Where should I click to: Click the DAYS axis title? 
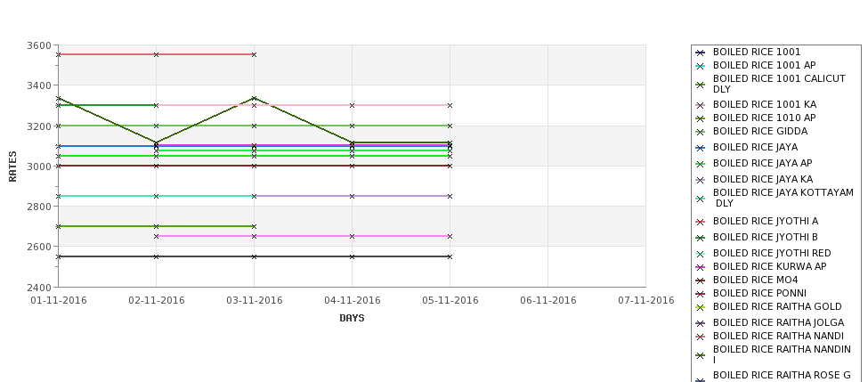click(352, 319)
